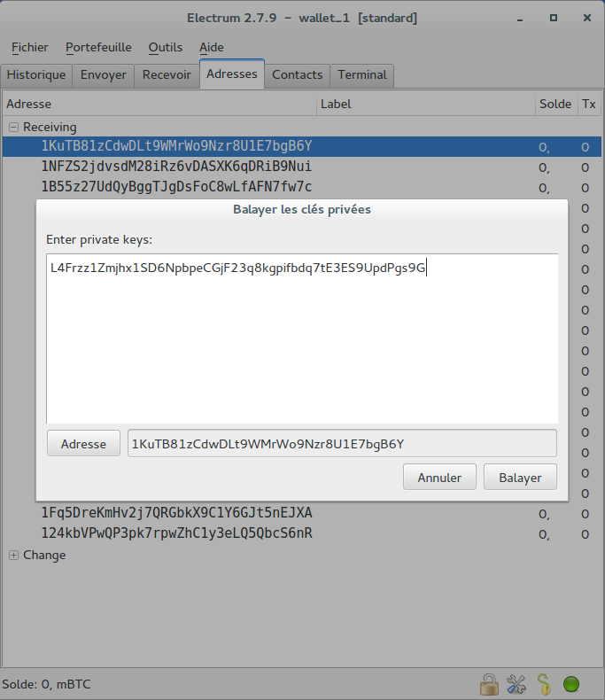Open the Portefeuille menu

(x=98, y=47)
